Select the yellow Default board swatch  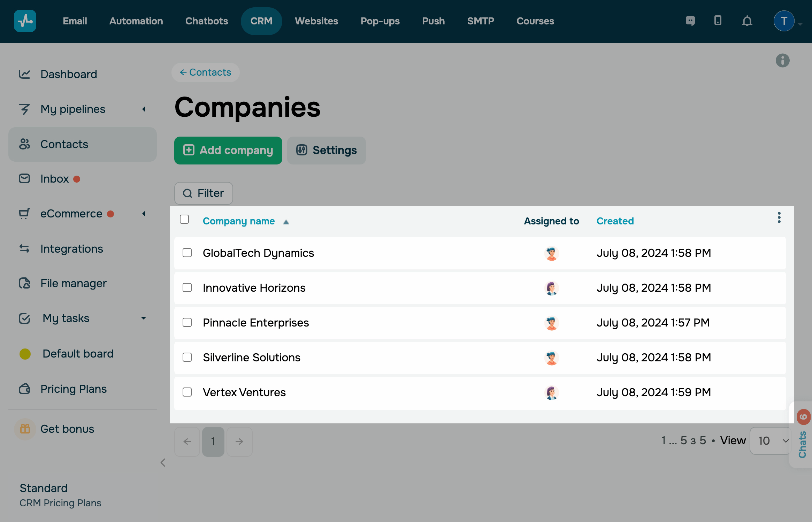(25, 354)
